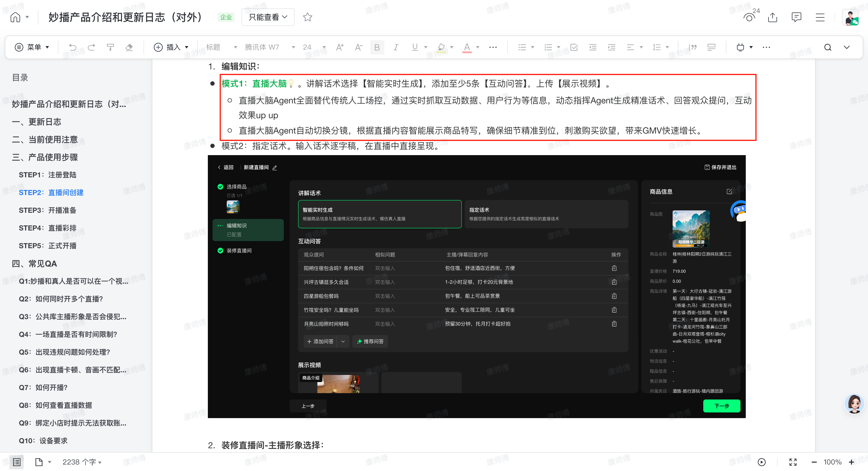Viewport: 868px width, 471px height.
Task: Star this document as favorite
Action: click(307, 17)
